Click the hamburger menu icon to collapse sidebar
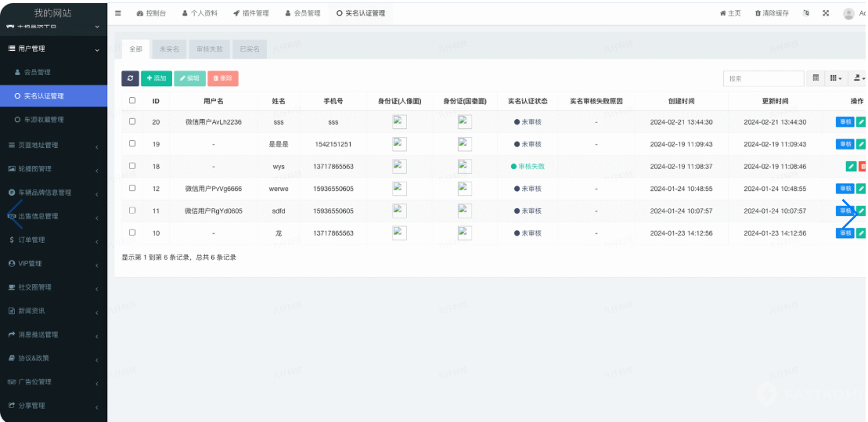 [x=118, y=13]
